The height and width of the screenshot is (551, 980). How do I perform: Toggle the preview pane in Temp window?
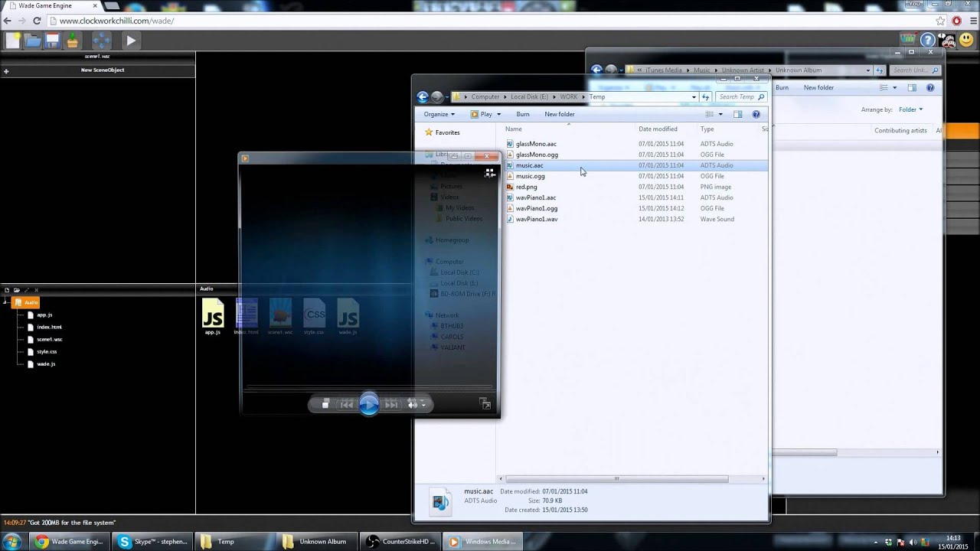[738, 114]
